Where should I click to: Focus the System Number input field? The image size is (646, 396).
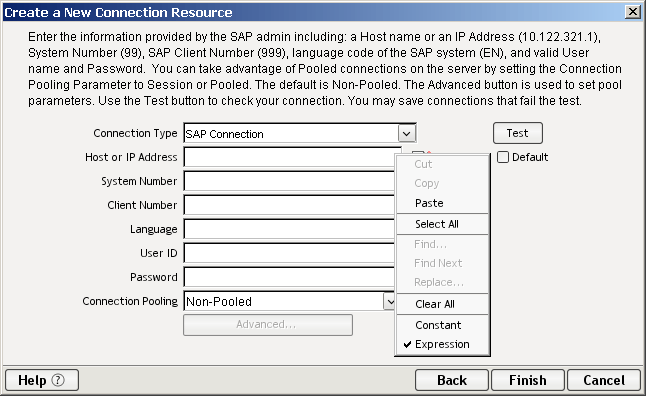point(289,181)
